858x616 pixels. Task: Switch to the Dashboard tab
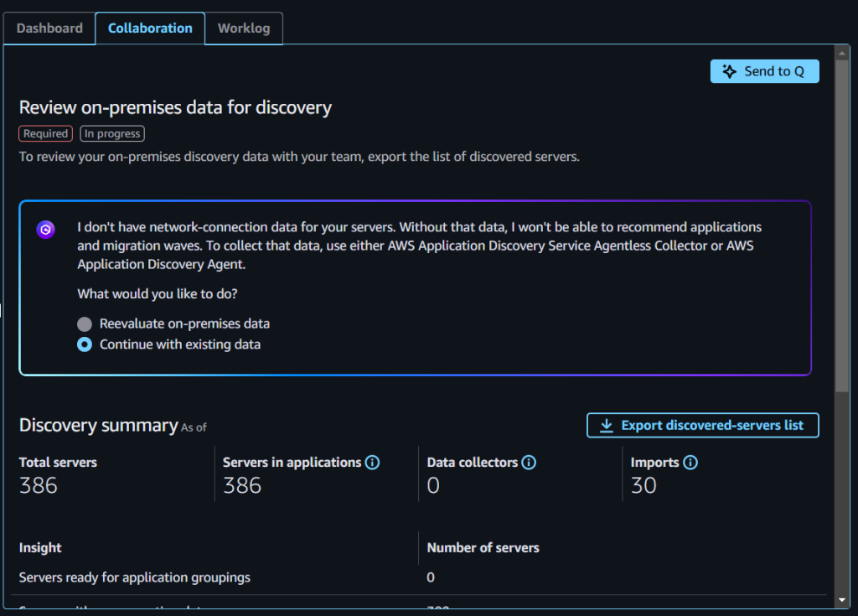pos(49,28)
